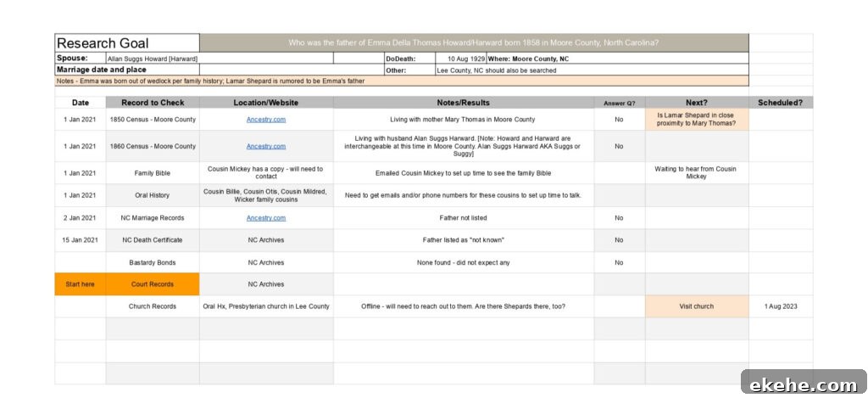Select the Next? column header
This screenshot has width=868, height=398.
tap(697, 103)
